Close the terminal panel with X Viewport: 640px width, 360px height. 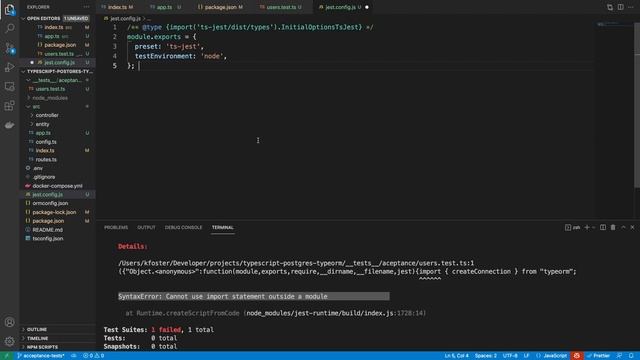633,227
